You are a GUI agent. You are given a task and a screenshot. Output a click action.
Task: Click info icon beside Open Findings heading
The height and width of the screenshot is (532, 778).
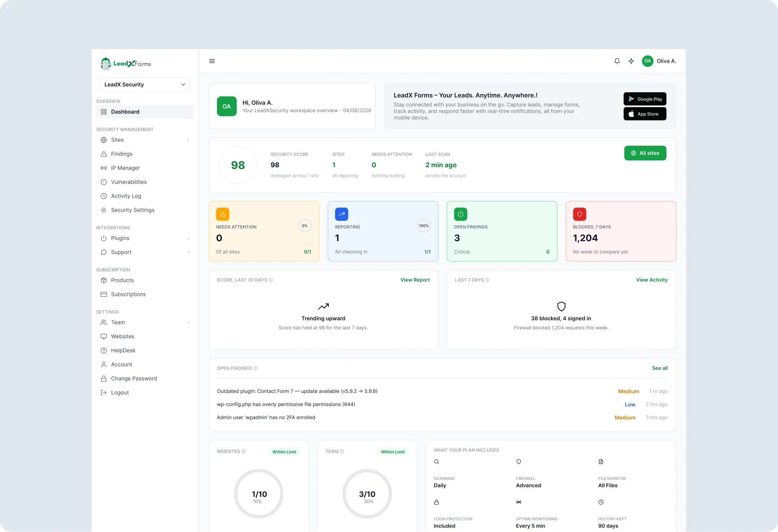click(x=255, y=368)
